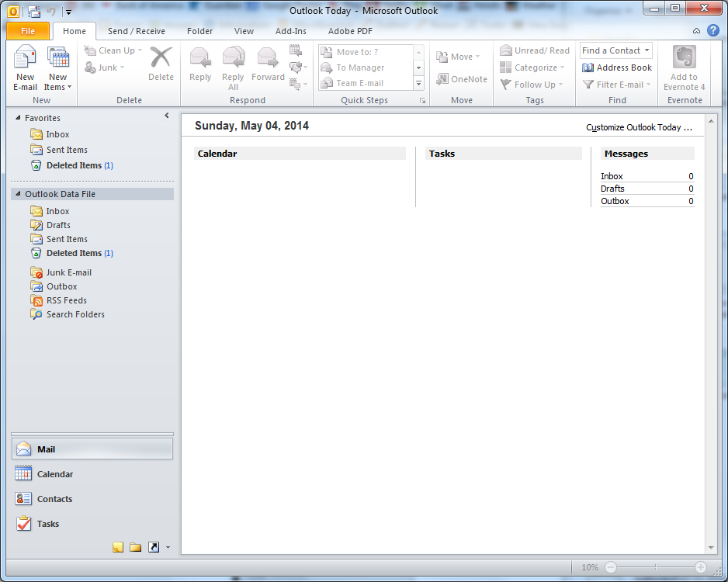Minimize the ribbon with the chevron

[697, 31]
